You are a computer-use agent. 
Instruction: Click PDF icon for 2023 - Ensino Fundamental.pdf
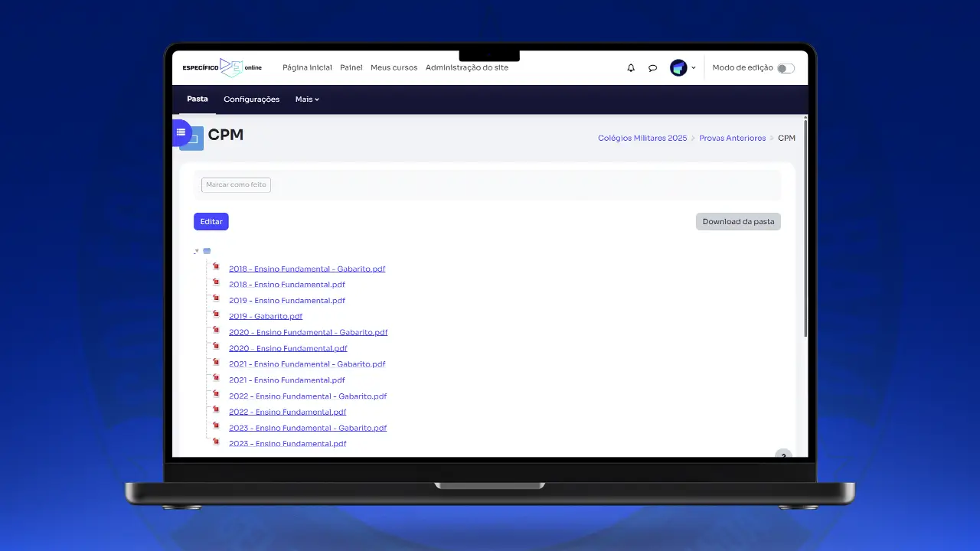click(216, 442)
